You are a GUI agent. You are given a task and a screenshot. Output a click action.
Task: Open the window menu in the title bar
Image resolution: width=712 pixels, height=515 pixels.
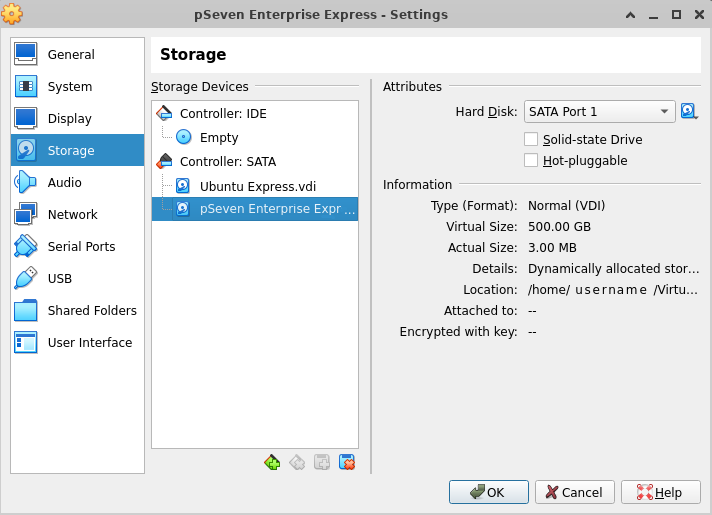(x=13, y=15)
